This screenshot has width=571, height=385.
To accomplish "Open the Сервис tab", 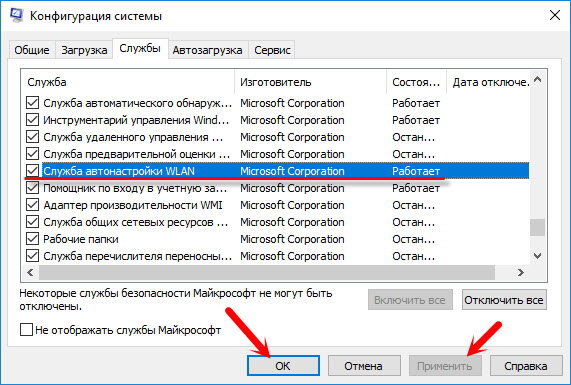I will point(272,50).
